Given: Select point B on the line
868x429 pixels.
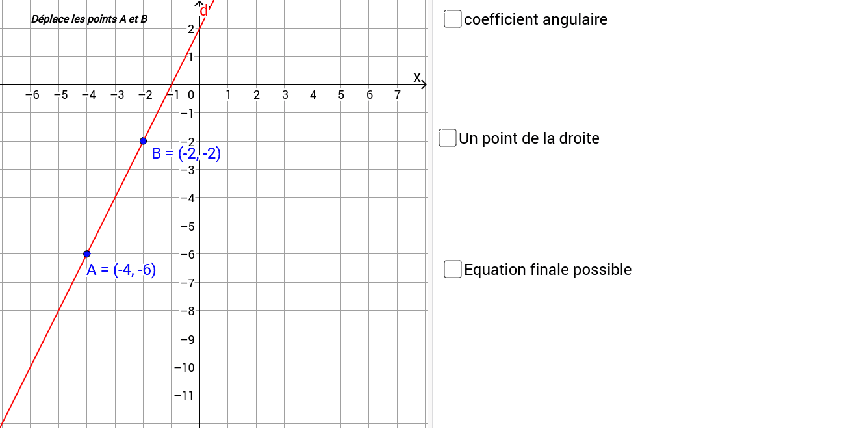Looking at the screenshot, I should click(x=144, y=140).
